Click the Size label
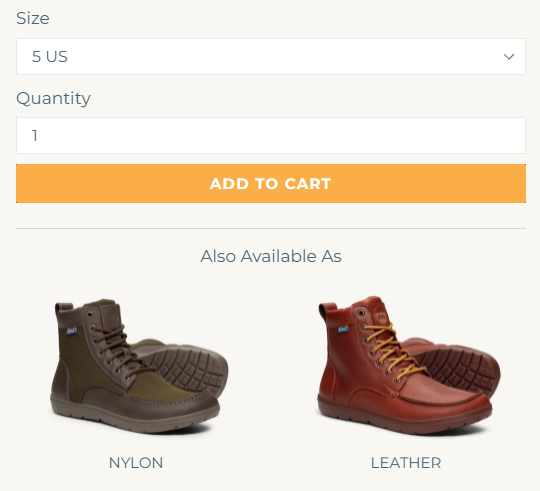540x491 pixels. coord(33,18)
